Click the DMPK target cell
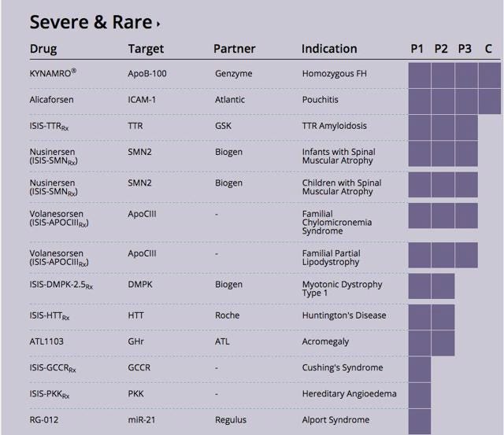 point(140,284)
